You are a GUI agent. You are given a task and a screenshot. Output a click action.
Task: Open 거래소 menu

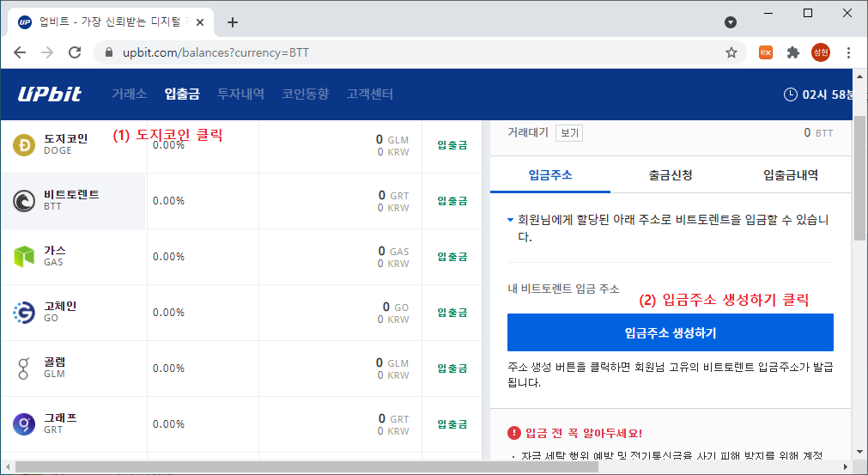(129, 94)
